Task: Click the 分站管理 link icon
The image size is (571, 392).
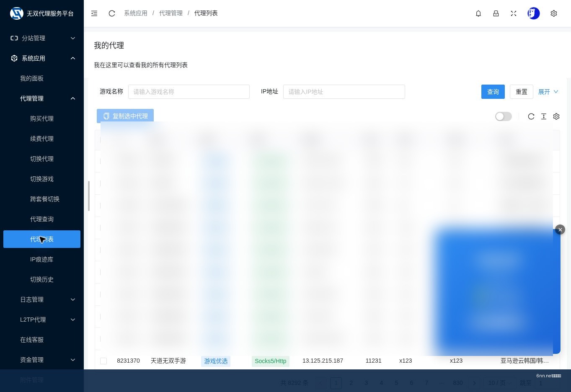Action: (14, 38)
